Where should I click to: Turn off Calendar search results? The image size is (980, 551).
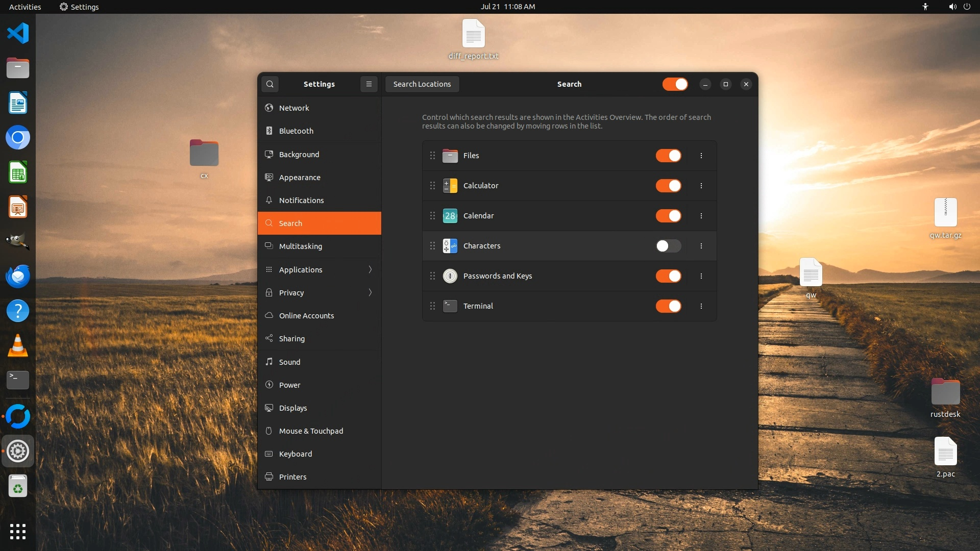668,216
